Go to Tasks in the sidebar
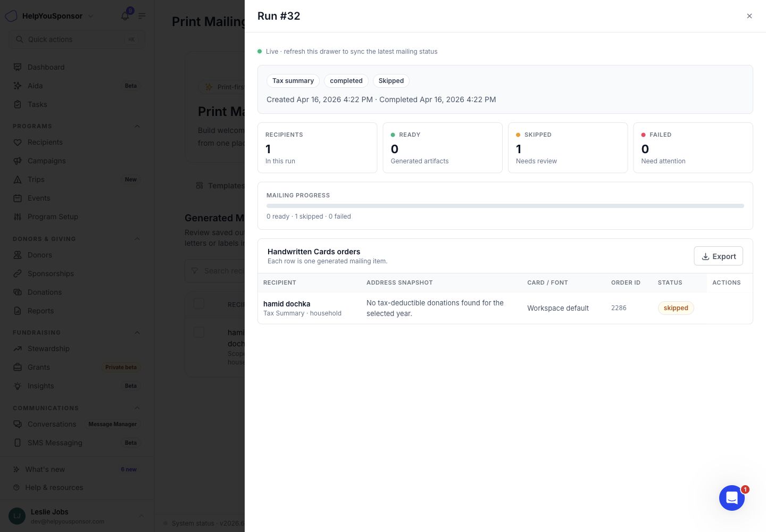The image size is (766, 532). click(77, 104)
